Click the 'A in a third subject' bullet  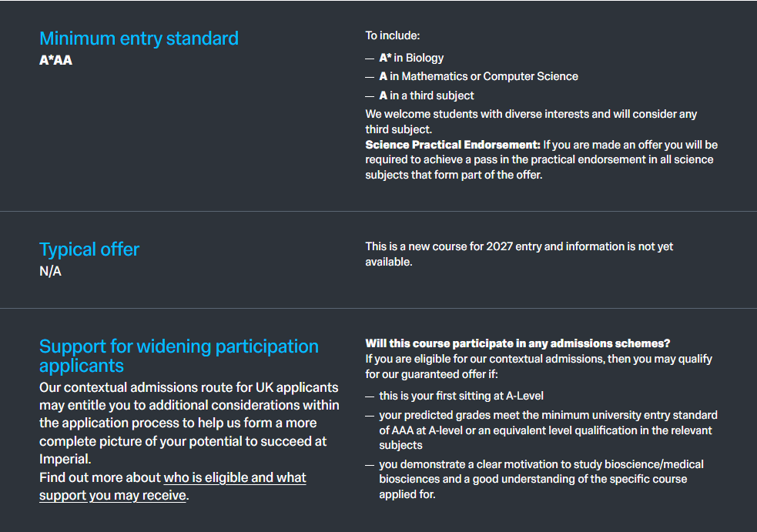[427, 95]
